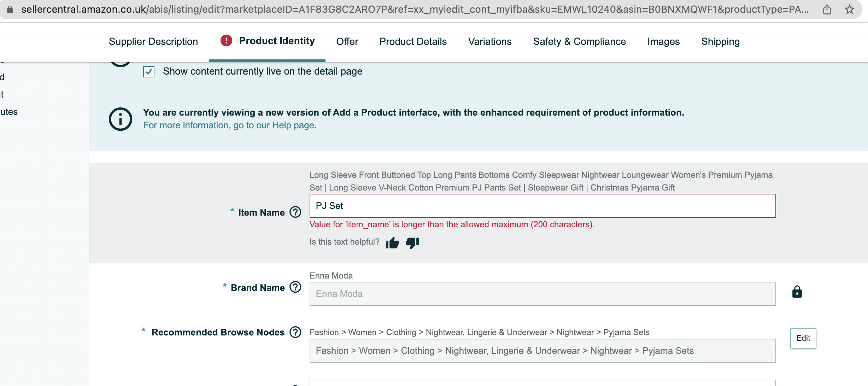Switch to the Offer tab
Viewport: 868px width, 386px height.
[347, 42]
